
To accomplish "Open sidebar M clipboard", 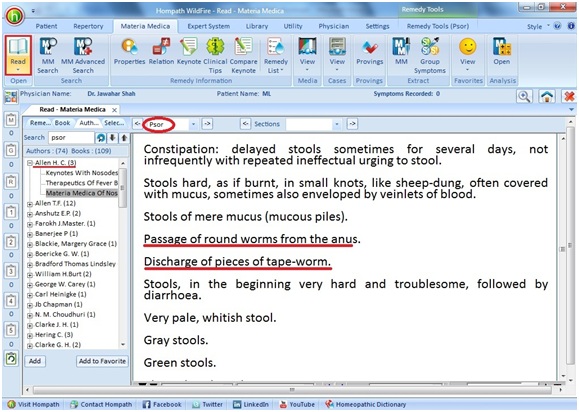I will coord(11,120).
